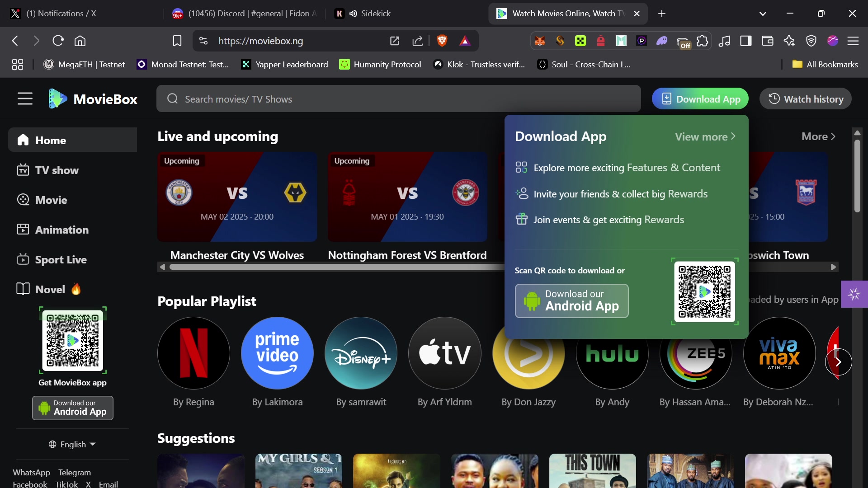Open the bookmarks apps grid icon
This screenshot has height=488, width=868.
click(17, 65)
